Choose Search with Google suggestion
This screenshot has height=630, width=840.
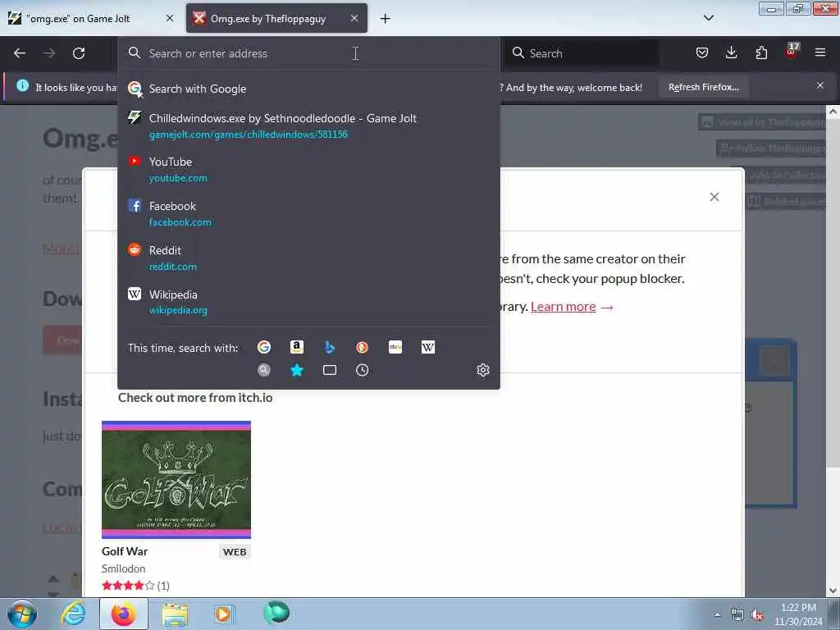308,89
